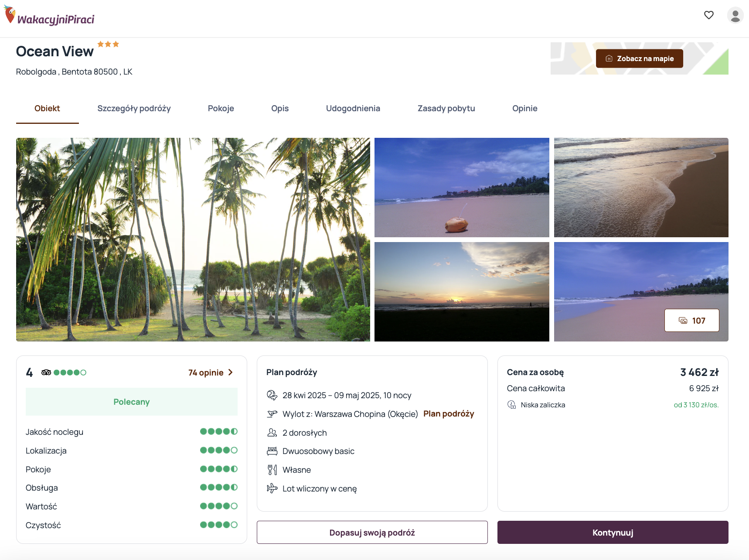Click the Niska zaliczka deposit icon

pos(511,405)
